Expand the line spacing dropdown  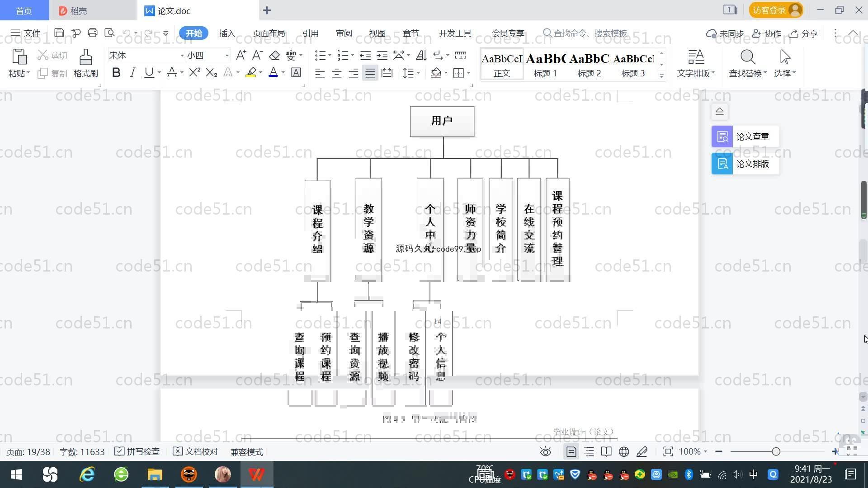(x=419, y=73)
